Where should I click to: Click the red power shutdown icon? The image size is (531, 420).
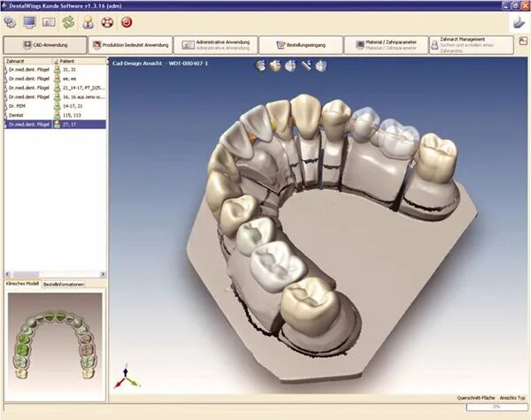coord(127,22)
